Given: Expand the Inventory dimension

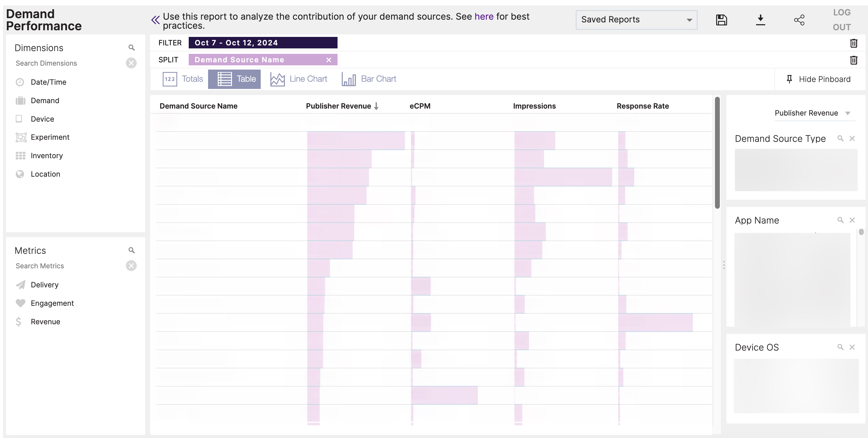Looking at the screenshot, I should (47, 156).
